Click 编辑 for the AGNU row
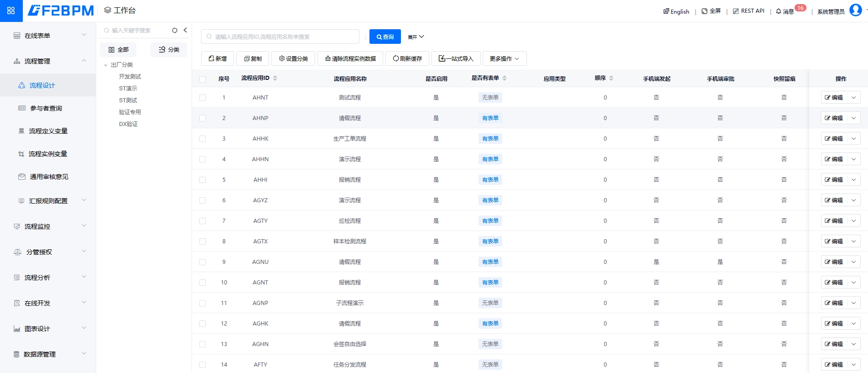This screenshot has height=373, width=868. tap(834, 262)
